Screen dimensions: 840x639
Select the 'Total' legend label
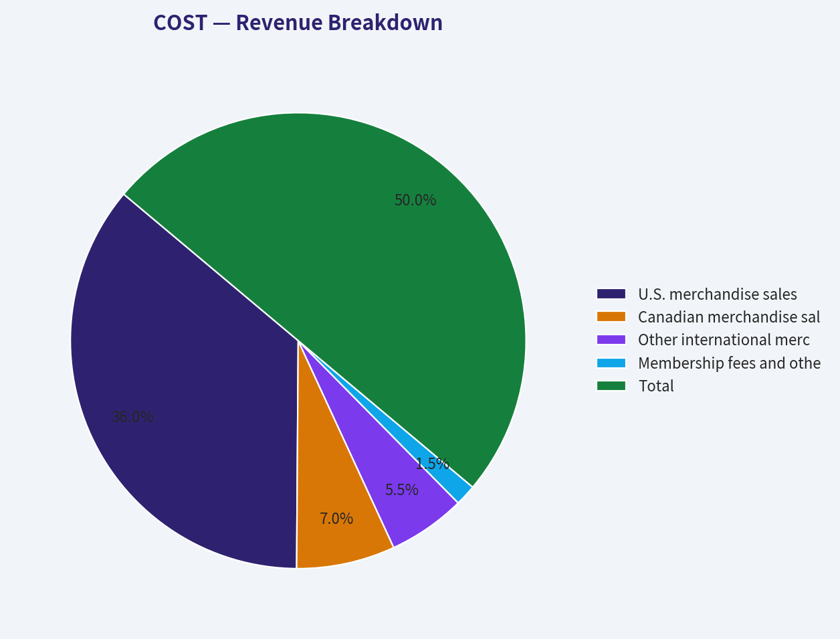(x=656, y=386)
